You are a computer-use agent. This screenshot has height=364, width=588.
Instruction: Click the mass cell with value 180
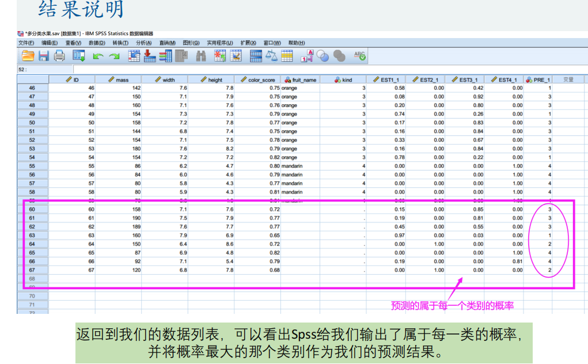pos(119,149)
